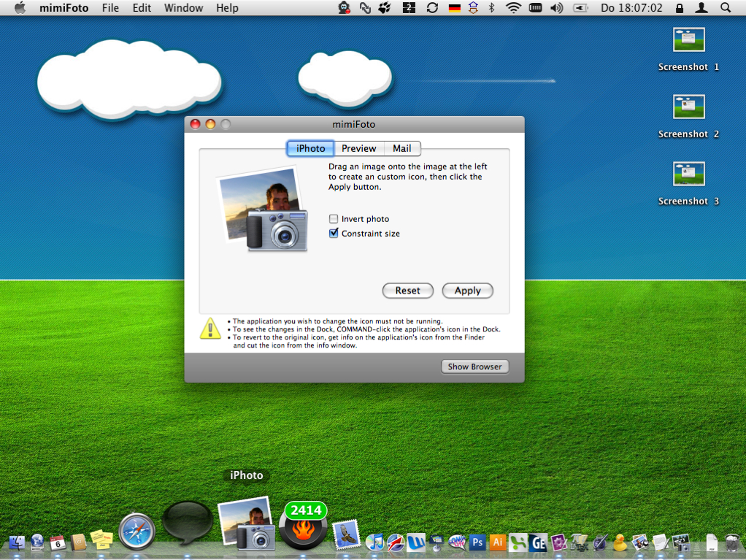The image size is (746, 560).
Task: Open Address Book in the Dock
Action: click(79, 542)
